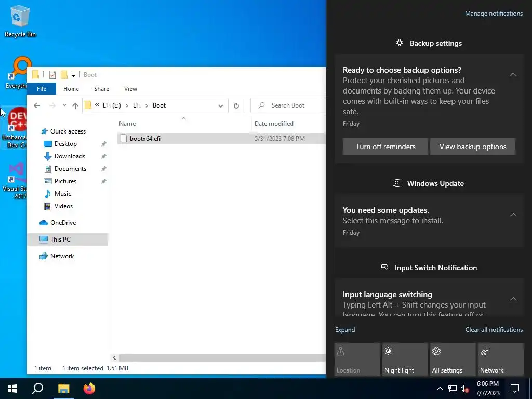Open Music in the navigation pane
532x399 pixels.
click(x=63, y=194)
